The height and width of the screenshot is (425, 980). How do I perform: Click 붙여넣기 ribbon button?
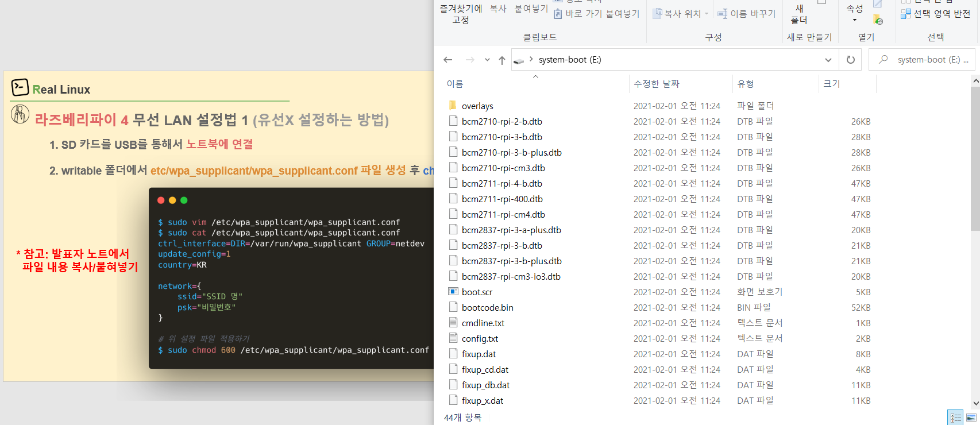[531, 9]
